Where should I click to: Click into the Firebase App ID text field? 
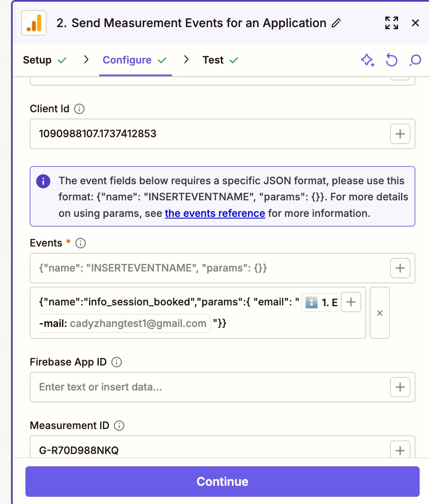(209, 387)
